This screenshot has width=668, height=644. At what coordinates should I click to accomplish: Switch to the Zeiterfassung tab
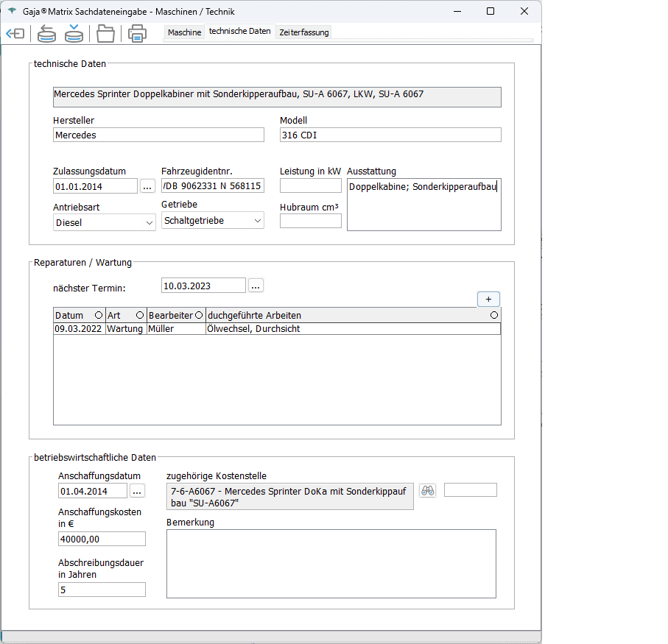304,32
